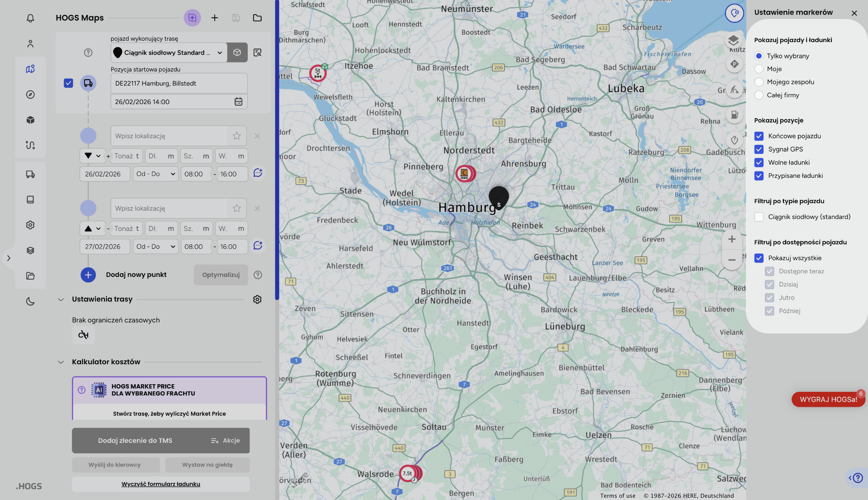Open route settings gear icon
The width and height of the screenshot is (868, 500).
point(257,300)
